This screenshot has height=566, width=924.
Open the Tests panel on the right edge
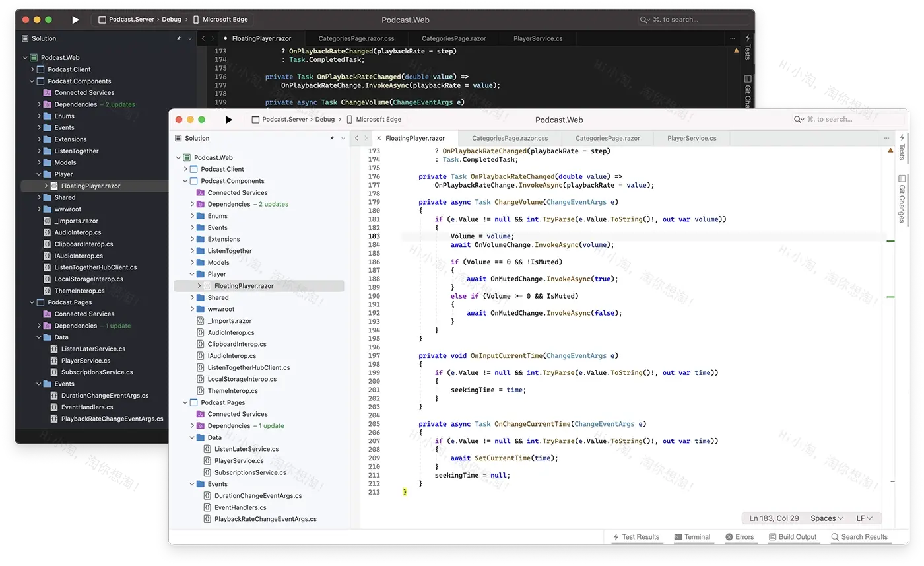coord(902,150)
